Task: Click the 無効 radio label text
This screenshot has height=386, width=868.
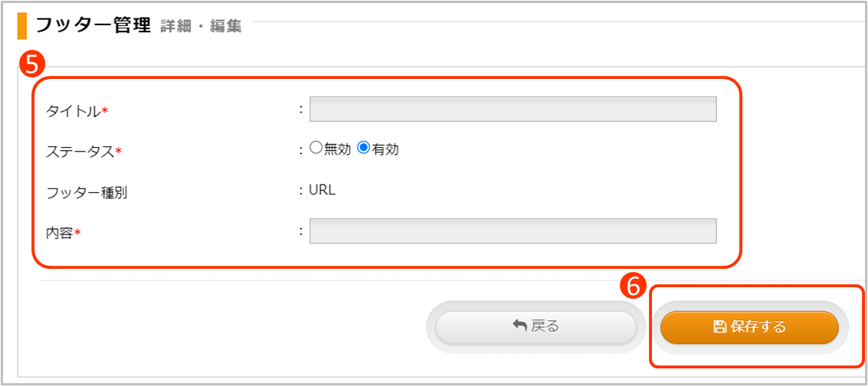Action: point(337,150)
